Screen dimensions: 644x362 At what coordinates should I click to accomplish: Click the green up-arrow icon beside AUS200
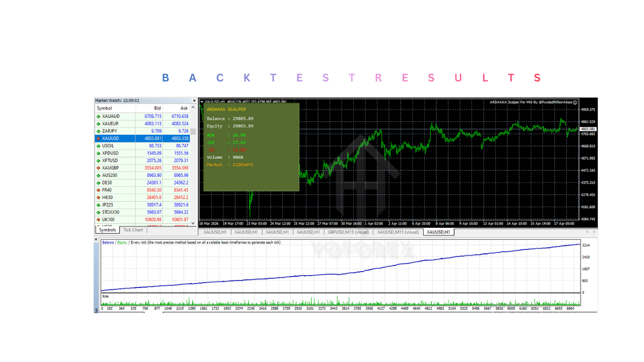click(x=98, y=176)
